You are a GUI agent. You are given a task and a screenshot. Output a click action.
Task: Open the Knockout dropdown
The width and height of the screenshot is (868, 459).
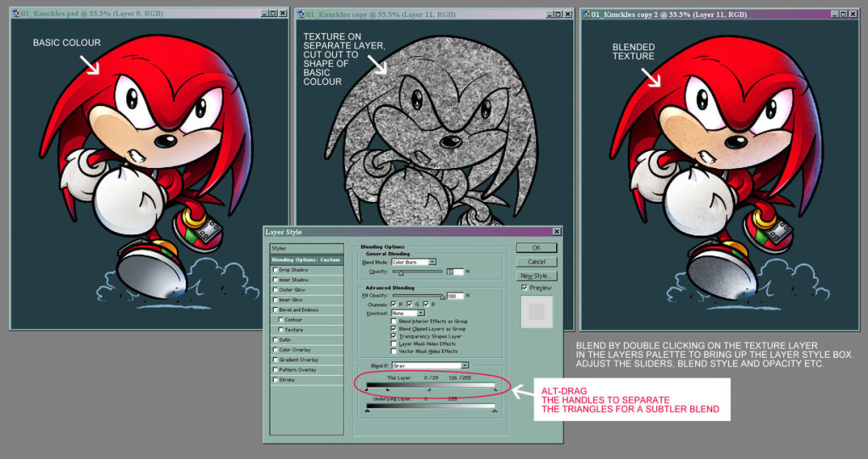pyautogui.click(x=409, y=313)
